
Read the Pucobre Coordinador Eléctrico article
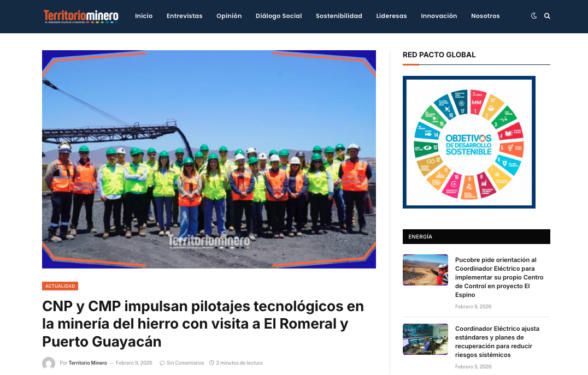click(x=499, y=277)
